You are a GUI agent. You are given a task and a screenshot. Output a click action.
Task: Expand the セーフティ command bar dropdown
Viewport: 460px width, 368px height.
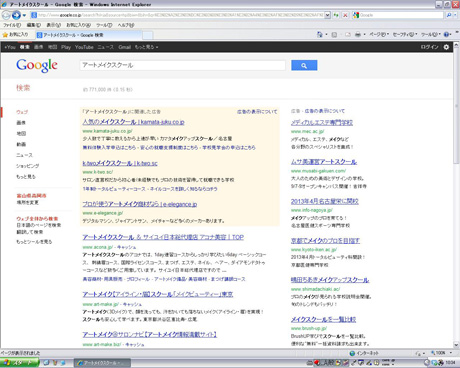tap(405, 34)
